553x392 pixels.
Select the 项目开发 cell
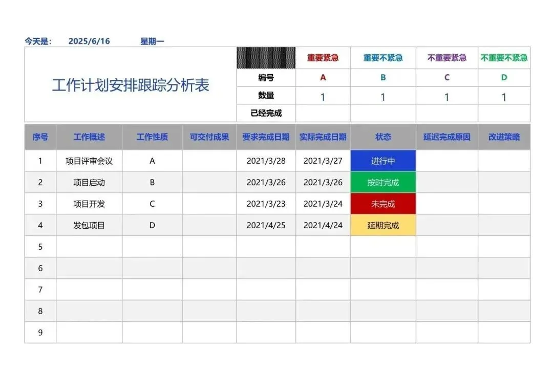[89, 204]
